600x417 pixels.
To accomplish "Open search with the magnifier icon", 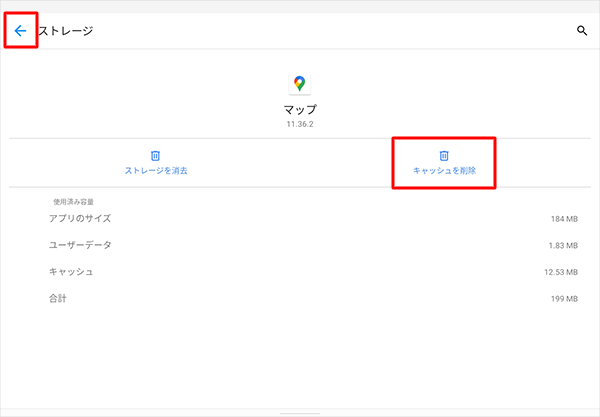I will tap(582, 31).
